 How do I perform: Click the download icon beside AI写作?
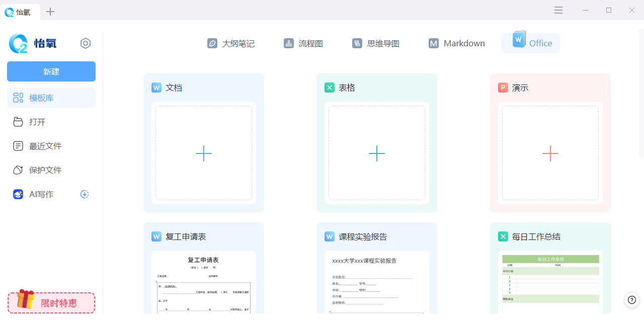point(85,194)
